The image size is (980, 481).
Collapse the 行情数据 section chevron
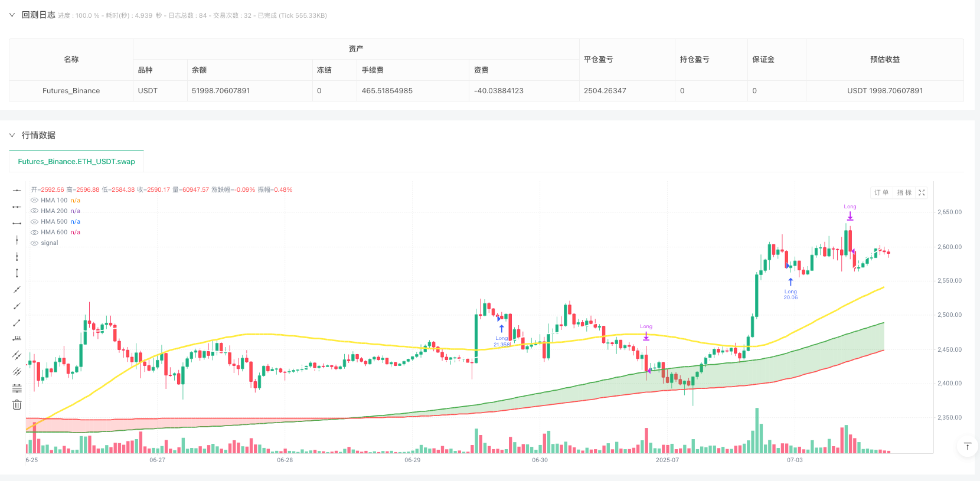12,135
